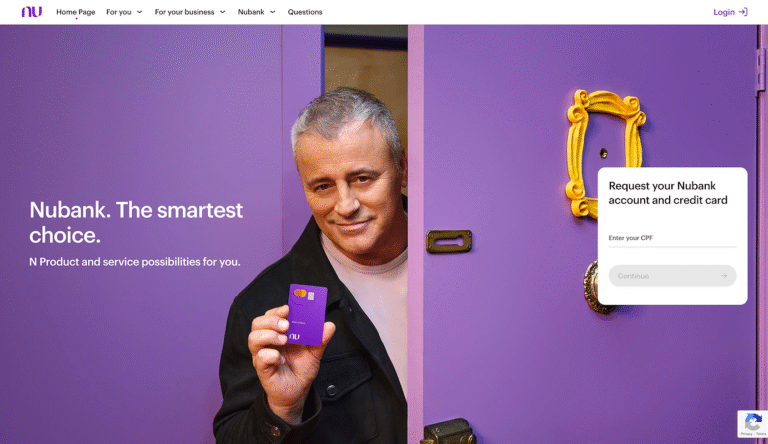
Task: Click the arrow icon inside Continue
Action: click(x=724, y=276)
